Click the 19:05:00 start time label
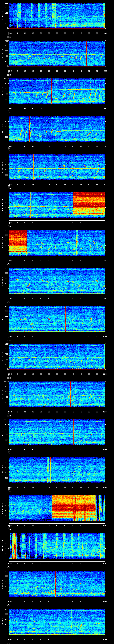Viewport: 114px width, 644px height. [9, 184]
